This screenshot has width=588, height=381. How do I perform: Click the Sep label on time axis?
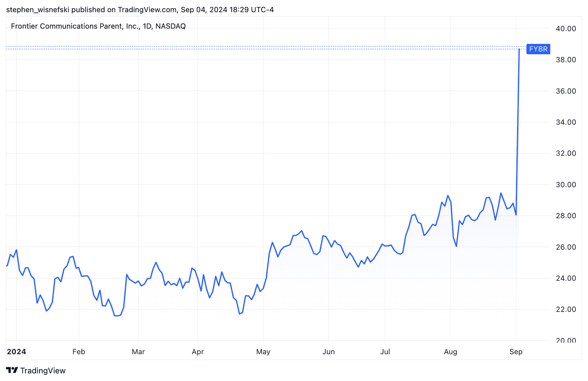click(x=516, y=352)
